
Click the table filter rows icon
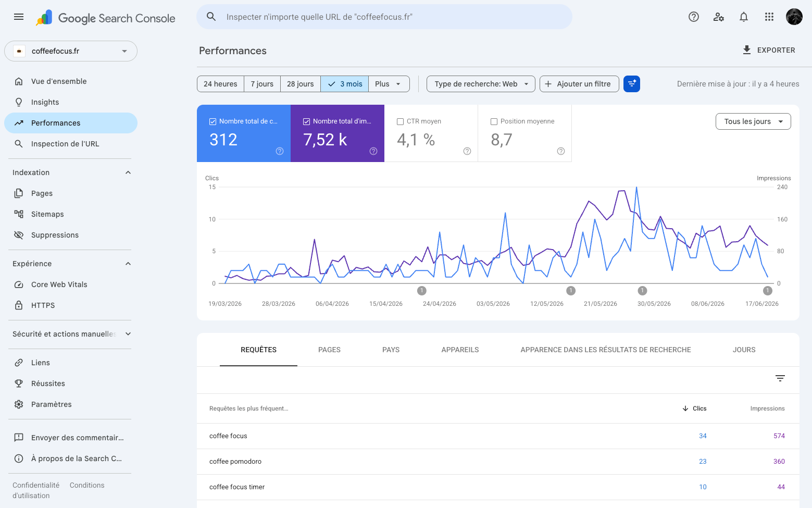780,378
